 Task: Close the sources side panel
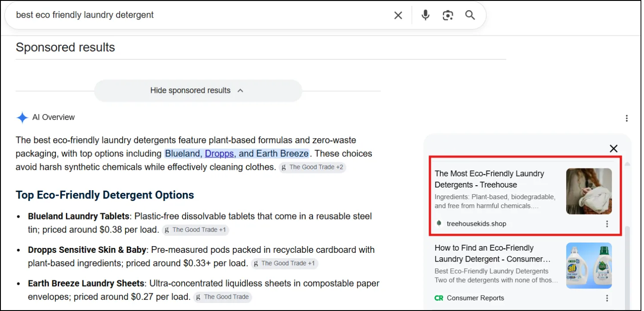(614, 148)
